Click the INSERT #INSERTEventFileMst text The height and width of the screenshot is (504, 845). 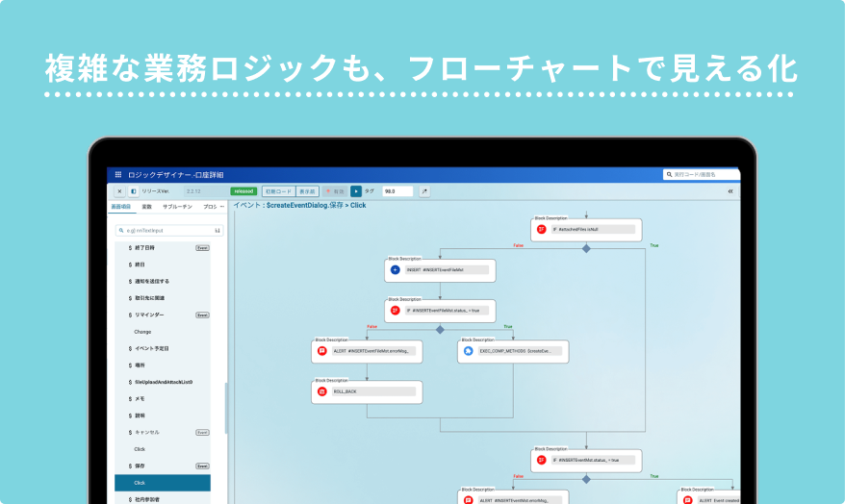(x=435, y=269)
